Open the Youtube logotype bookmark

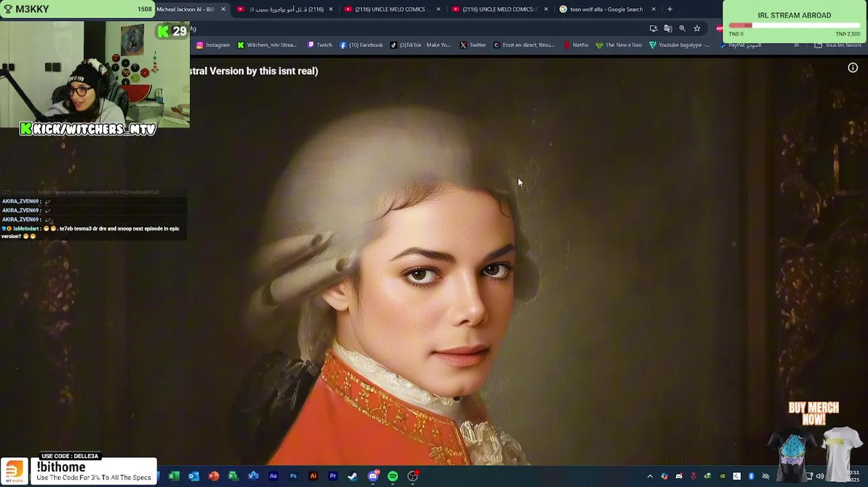tap(679, 45)
